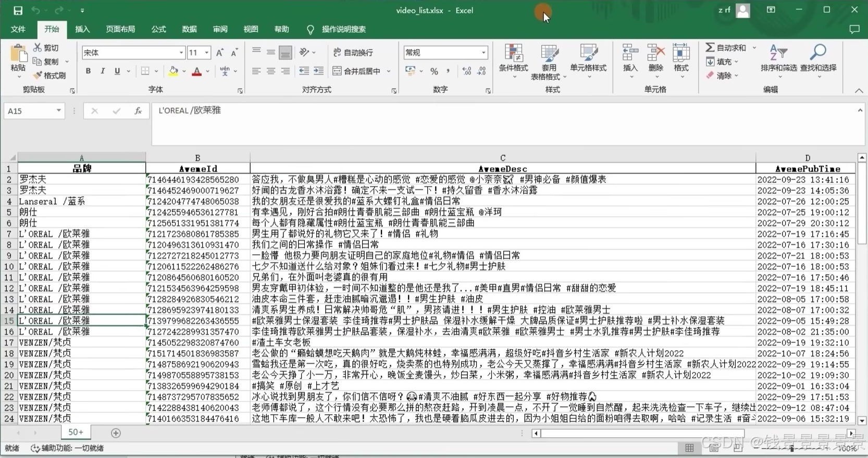Open the Clear dropdown 清除

tap(723, 76)
